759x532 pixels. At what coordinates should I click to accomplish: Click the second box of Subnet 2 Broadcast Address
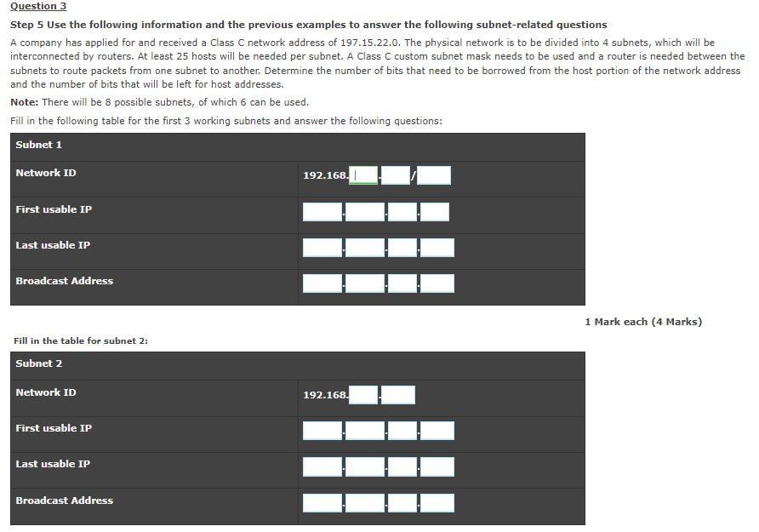(363, 502)
